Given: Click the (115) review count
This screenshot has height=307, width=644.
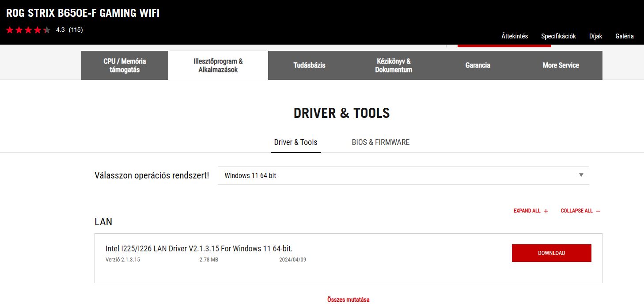Looking at the screenshot, I should coord(76,30).
